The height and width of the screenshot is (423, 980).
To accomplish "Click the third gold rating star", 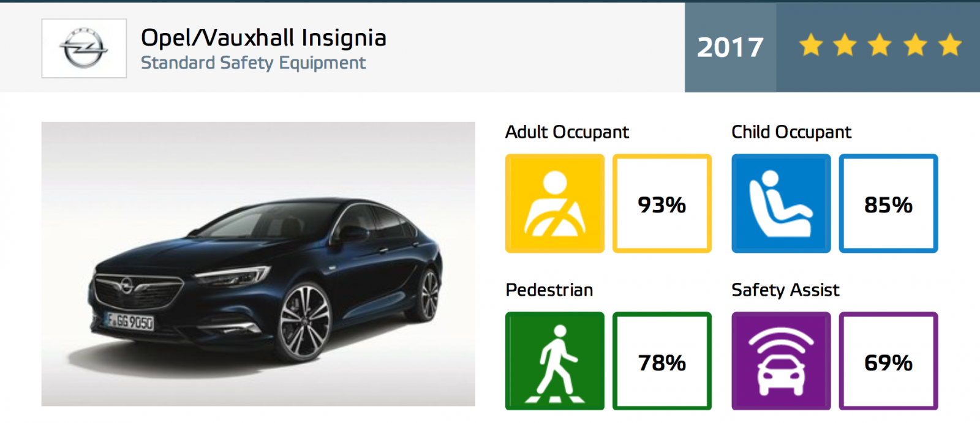I will pyautogui.click(x=880, y=45).
